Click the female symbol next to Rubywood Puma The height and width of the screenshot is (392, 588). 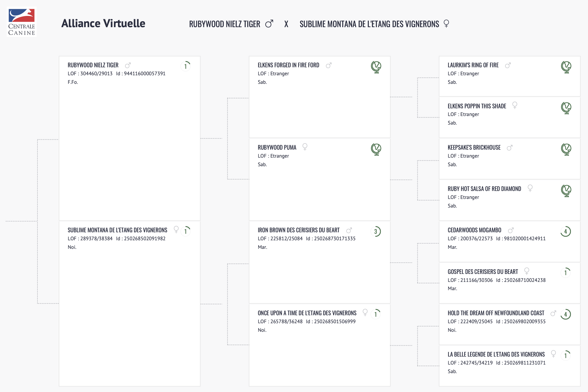(305, 147)
